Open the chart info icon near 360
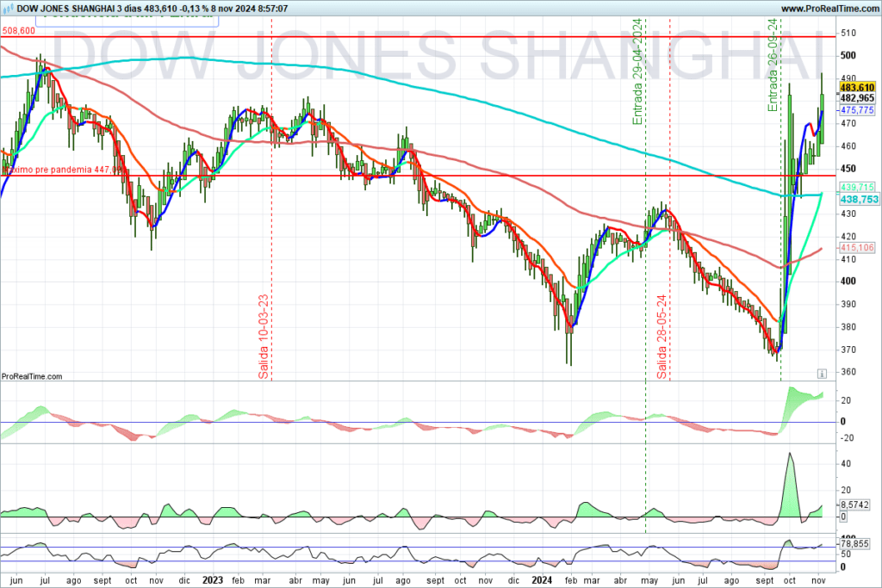 822,374
